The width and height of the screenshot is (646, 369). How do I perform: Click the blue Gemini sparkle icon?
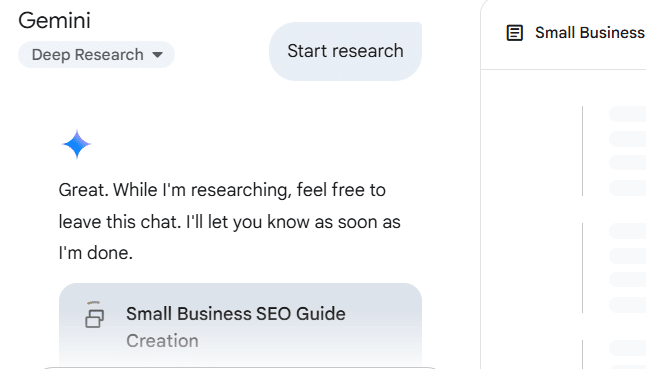[77, 144]
